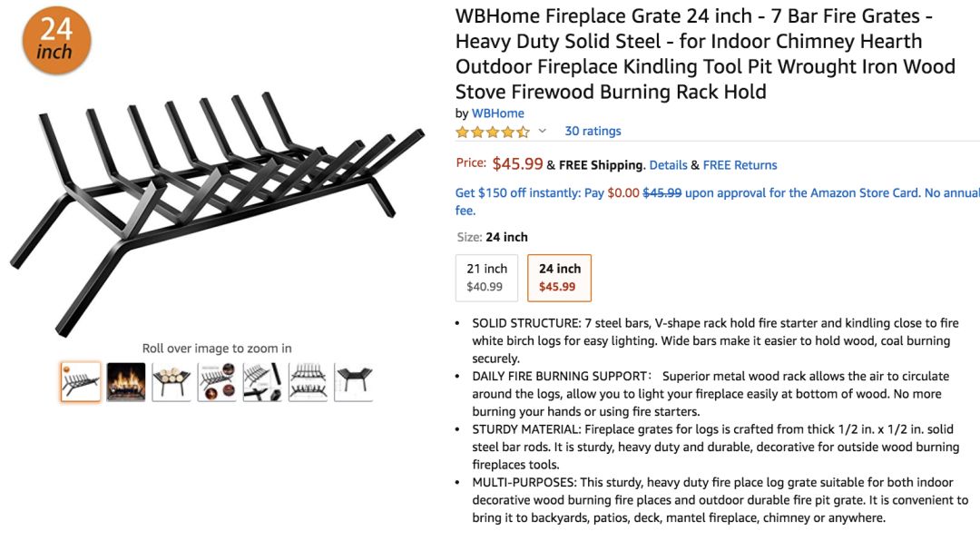Choose the 21 inch size option
This screenshot has height=541, width=980.
[x=486, y=277]
